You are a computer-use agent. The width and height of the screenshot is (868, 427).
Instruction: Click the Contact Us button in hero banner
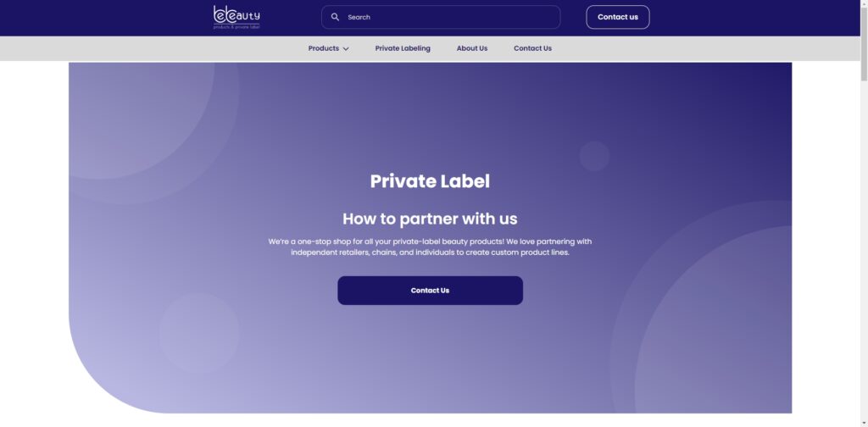pyautogui.click(x=430, y=291)
